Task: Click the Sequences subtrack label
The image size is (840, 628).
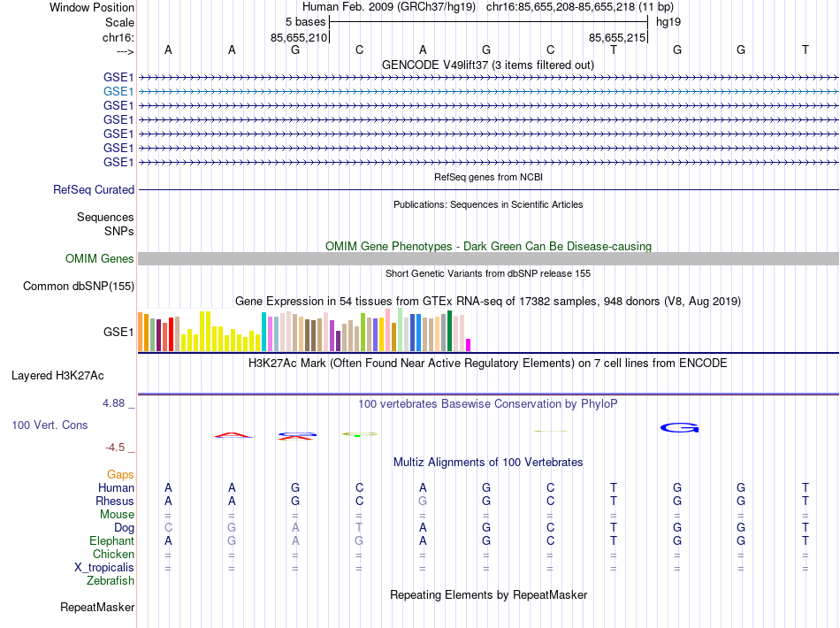Action: tap(105, 217)
